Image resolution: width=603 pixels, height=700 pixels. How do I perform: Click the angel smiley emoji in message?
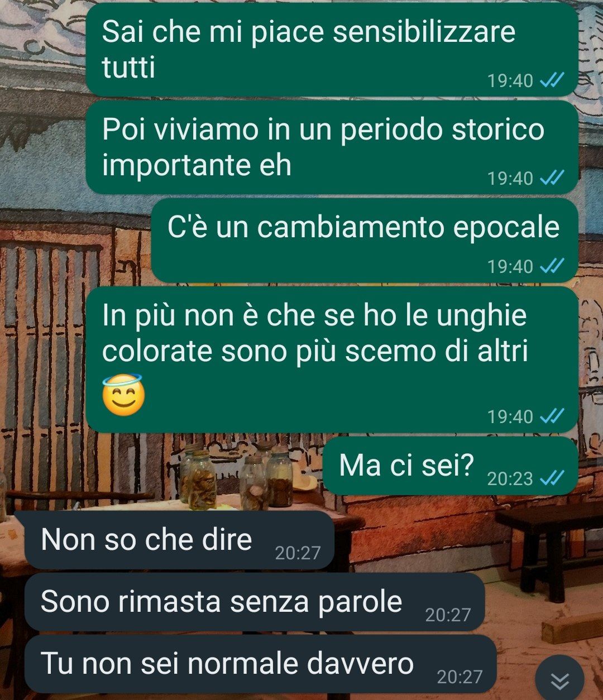[123, 395]
